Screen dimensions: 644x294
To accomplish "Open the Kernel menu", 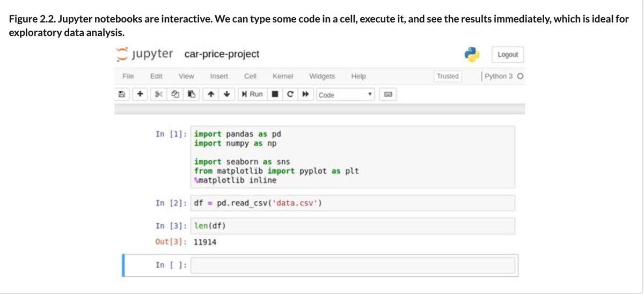I will [x=282, y=76].
